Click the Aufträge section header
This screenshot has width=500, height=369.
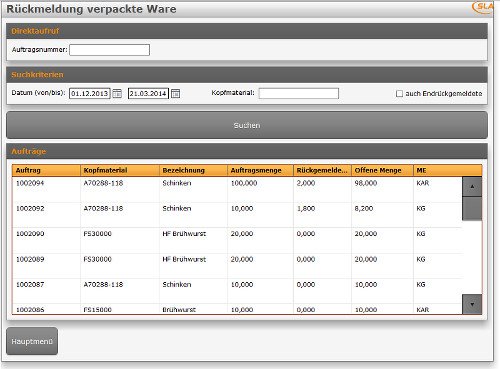click(x=247, y=151)
